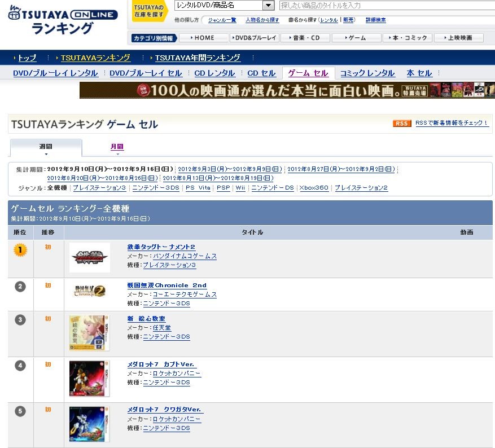This screenshot has height=448, width=495.
Task: Click レンタル link beside 曲名から探す
Action: pos(329,20)
